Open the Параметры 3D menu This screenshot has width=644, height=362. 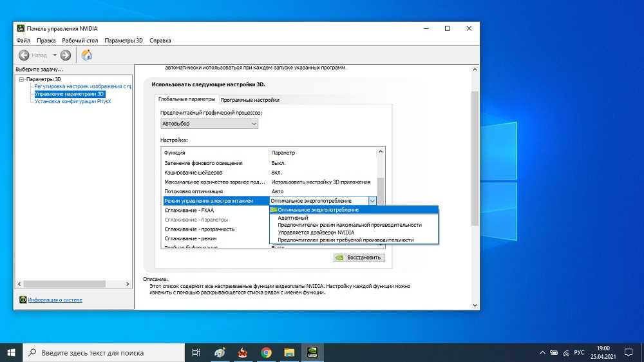pos(124,41)
